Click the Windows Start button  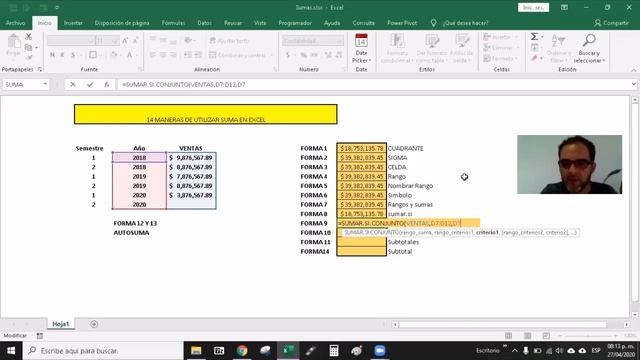[11, 351]
